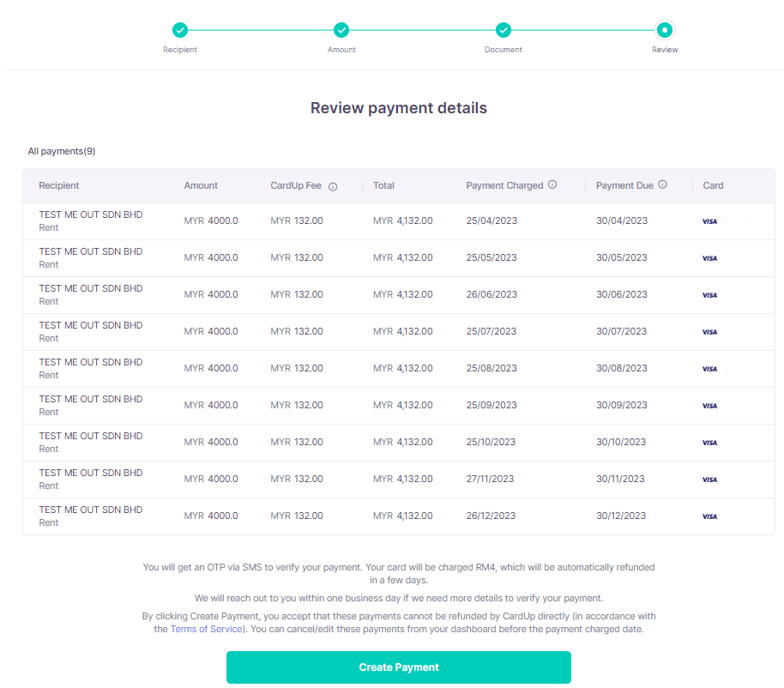Click the Document step completed checkmark

[x=503, y=29]
